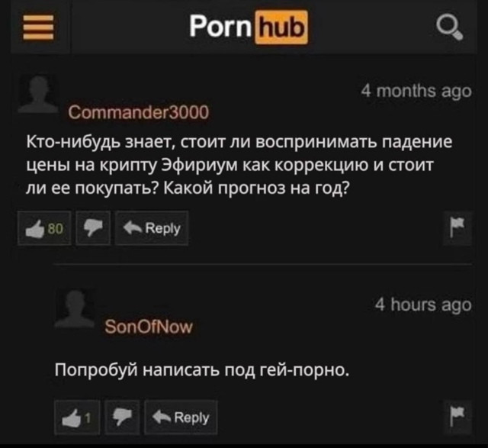
Task: Click SonOfNow's avatar image
Action: coord(75,308)
